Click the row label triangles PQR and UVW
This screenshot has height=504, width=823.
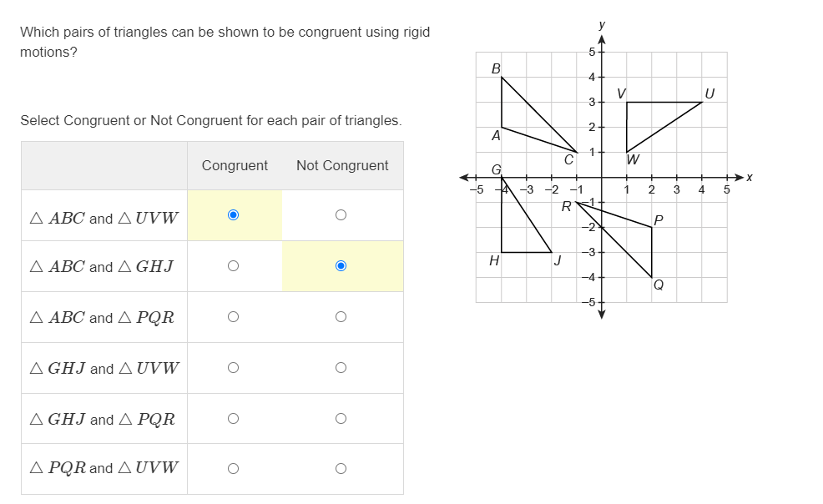104,468
